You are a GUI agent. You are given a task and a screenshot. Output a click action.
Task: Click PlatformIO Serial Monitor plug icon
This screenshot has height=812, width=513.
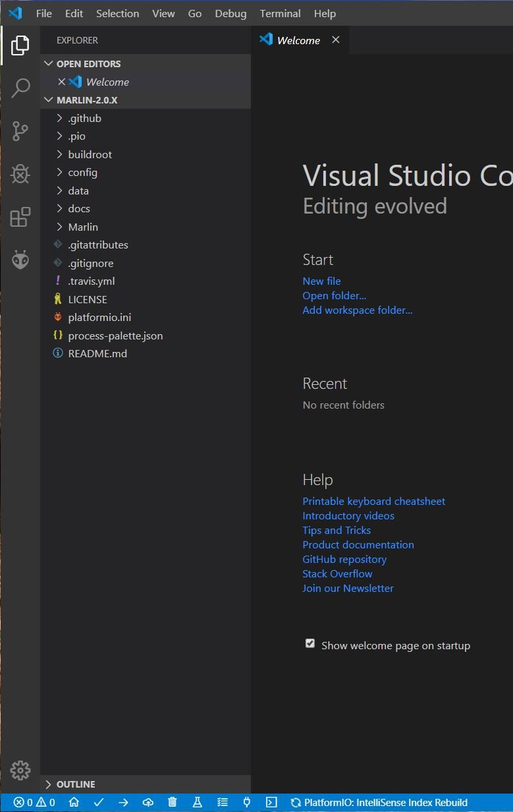coord(247,802)
